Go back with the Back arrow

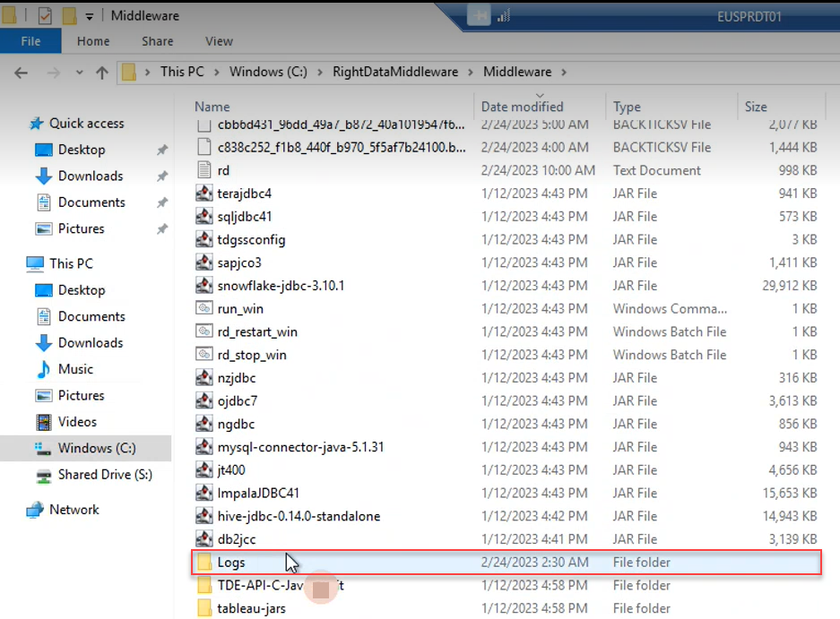(21, 73)
